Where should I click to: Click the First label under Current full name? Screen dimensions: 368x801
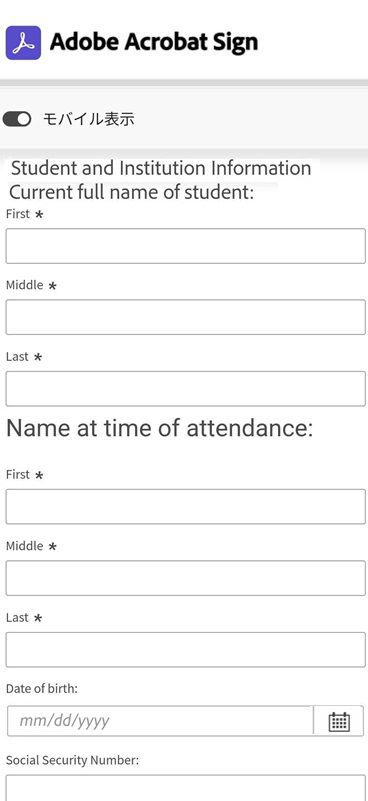point(18,214)
